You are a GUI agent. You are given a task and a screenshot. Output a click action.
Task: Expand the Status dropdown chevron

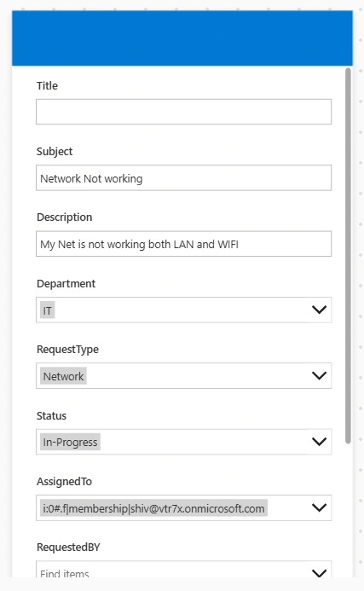pos(319,442)
